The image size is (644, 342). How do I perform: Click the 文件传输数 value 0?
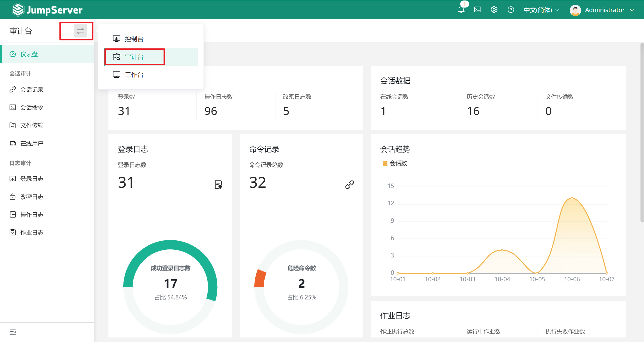[x=548, y=111]
